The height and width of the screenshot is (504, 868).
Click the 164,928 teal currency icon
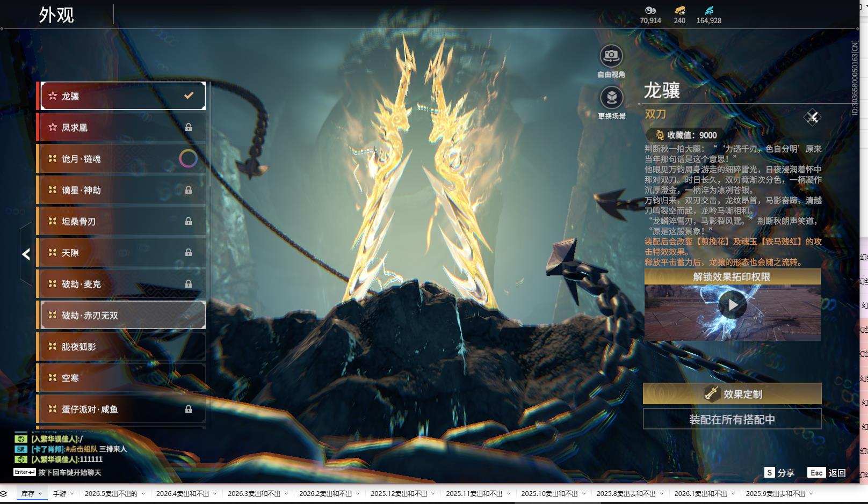pos(709,10)
